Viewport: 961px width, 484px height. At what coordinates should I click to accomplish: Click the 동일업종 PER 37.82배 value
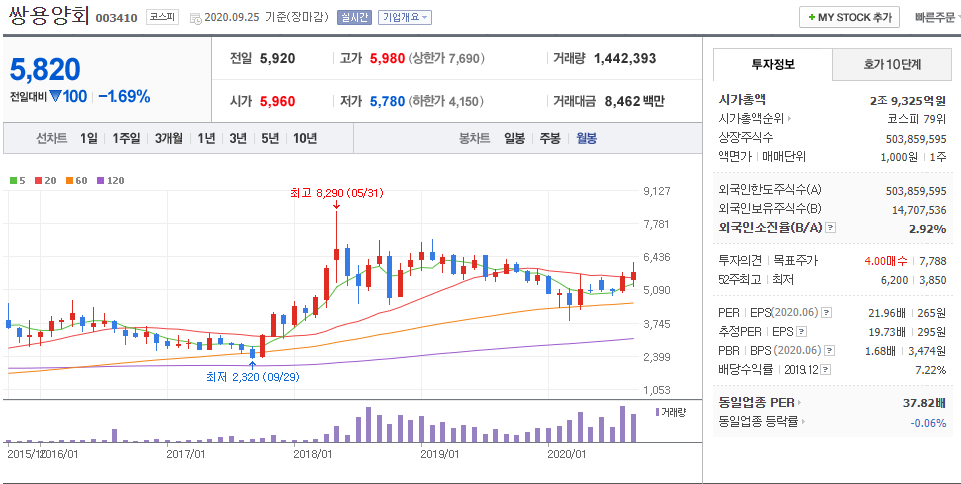(924, 403)
